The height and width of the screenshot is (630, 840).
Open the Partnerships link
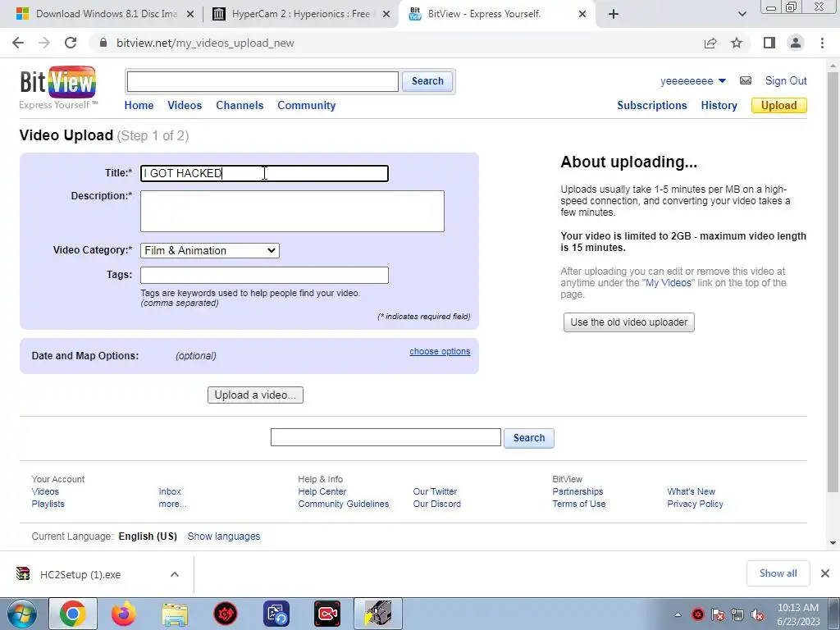(577, 491)
